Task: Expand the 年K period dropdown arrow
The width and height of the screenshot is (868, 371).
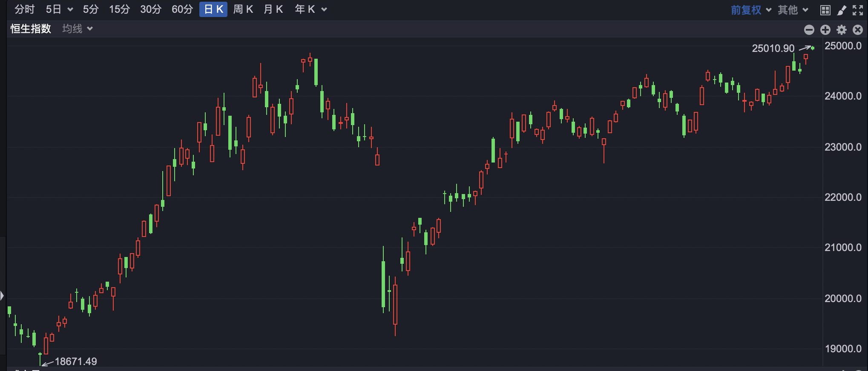Action: point(324,9)
